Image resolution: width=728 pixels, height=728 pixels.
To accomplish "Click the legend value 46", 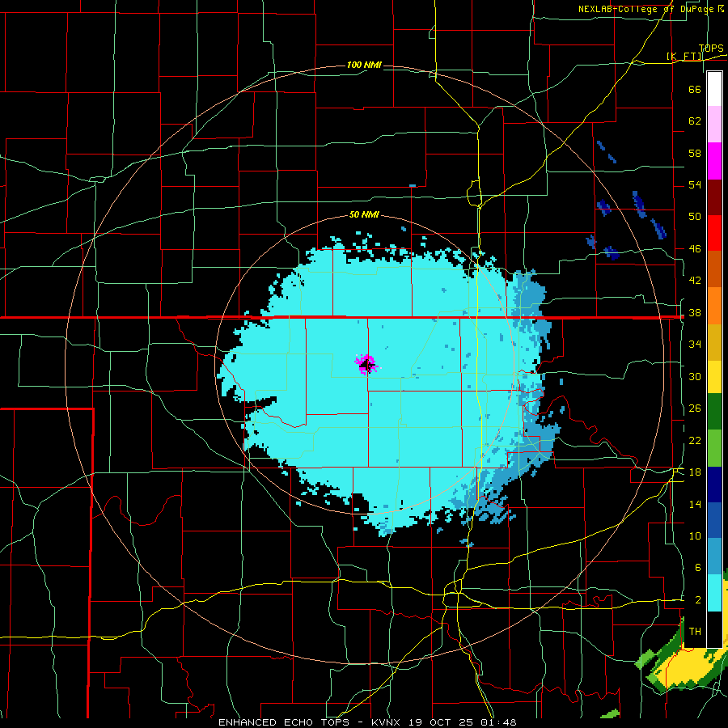I will [695, 249].
